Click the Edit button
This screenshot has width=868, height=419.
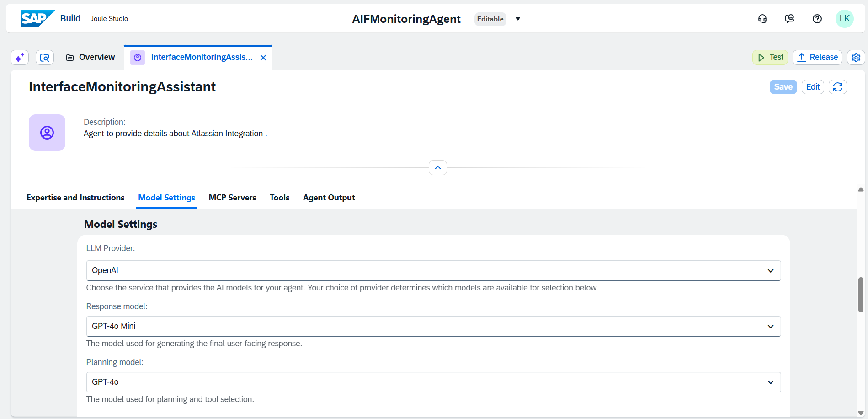(813, 87)
